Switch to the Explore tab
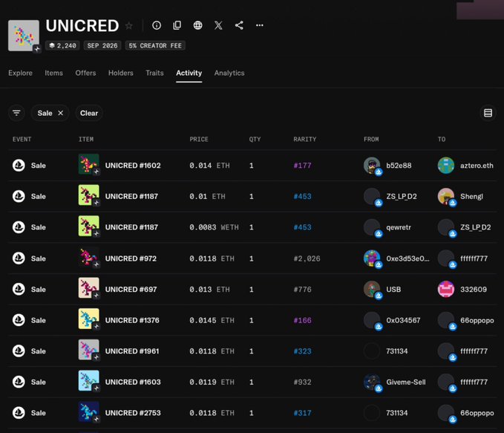Screen dimensions: 504x433 click(x=20, y=73)
